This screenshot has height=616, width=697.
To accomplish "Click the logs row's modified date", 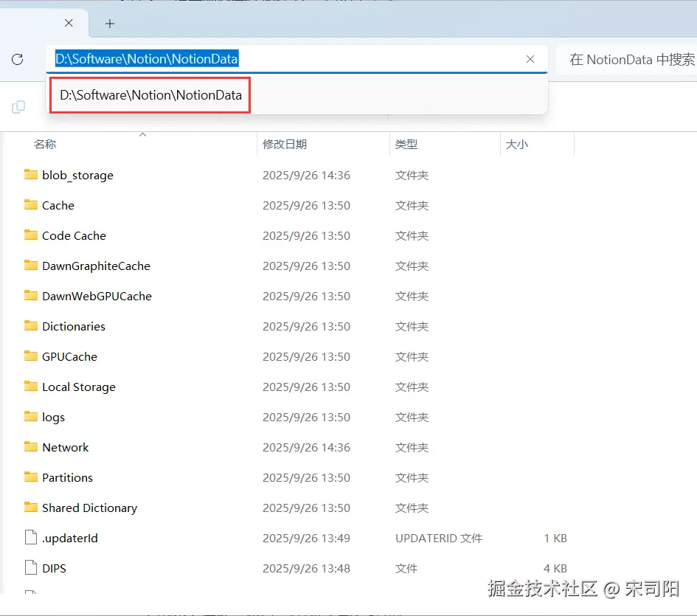I will click(x=306, y=418).
